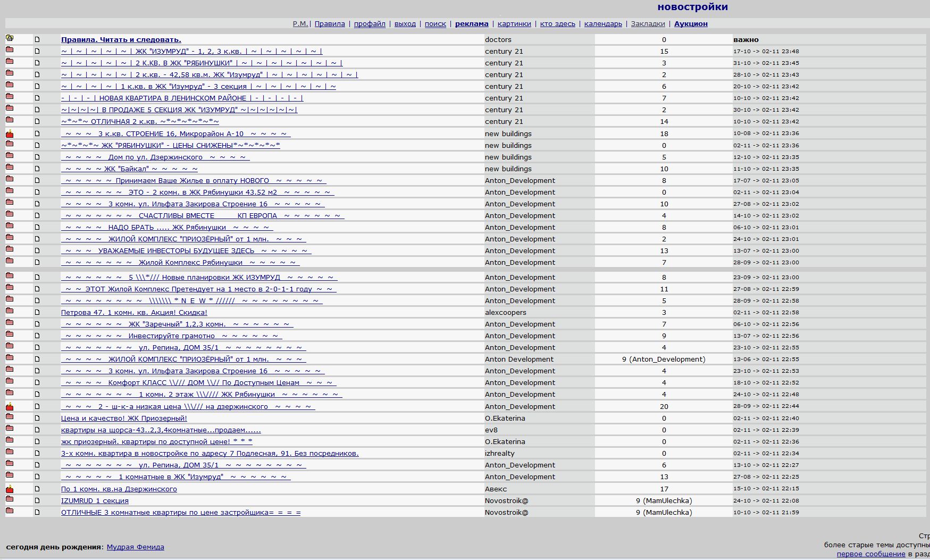
Task: Click the page icon for 'жк приозерный. квартиры по доступной цене'
Action: [37, 442]
